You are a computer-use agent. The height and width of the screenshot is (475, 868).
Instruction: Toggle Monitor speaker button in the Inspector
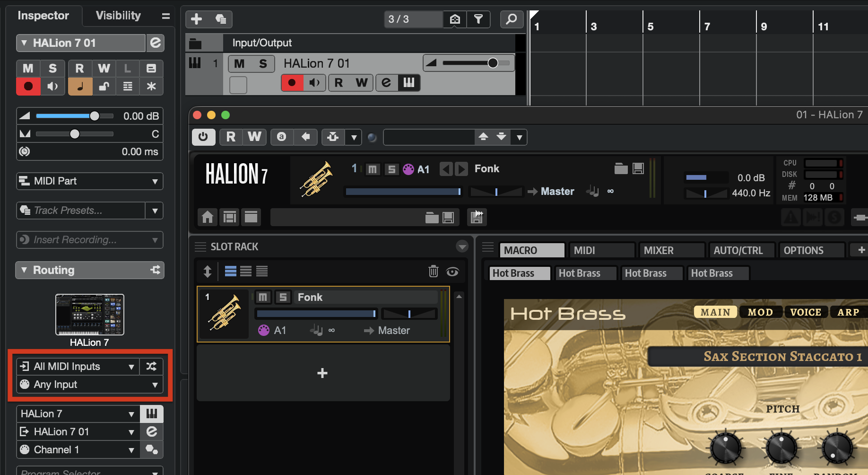52,86
